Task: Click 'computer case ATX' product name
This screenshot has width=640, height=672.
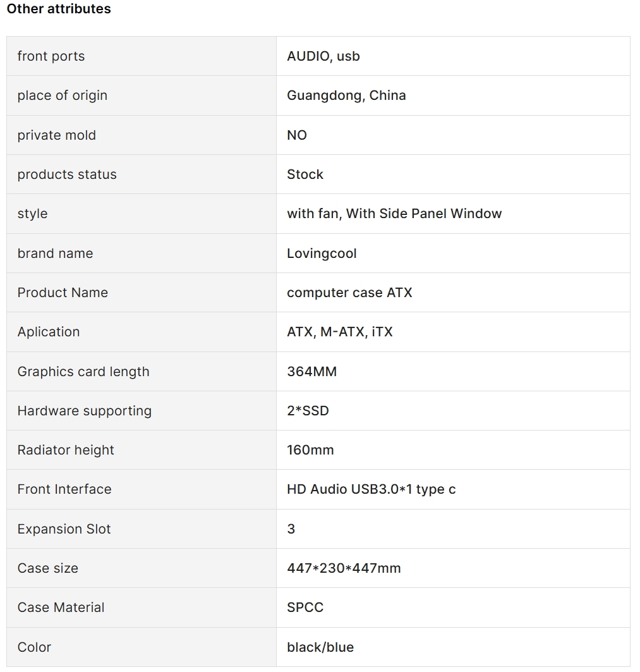Action: pos(349,292)
